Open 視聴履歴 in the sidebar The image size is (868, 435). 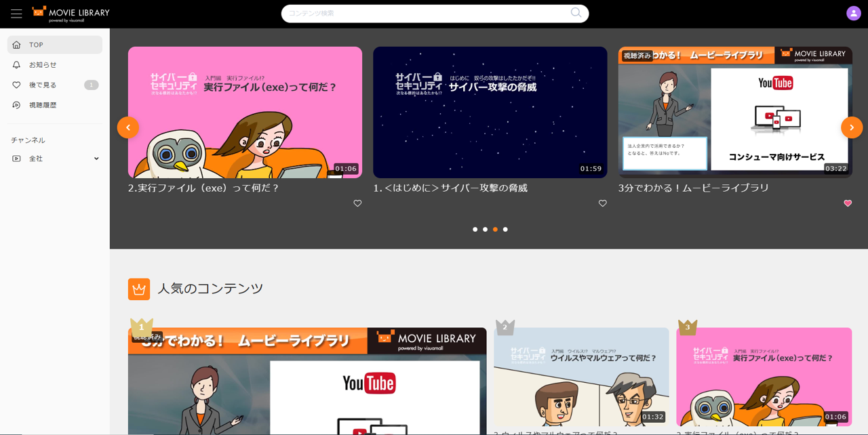pyautogui.click(x=55, y=105)
